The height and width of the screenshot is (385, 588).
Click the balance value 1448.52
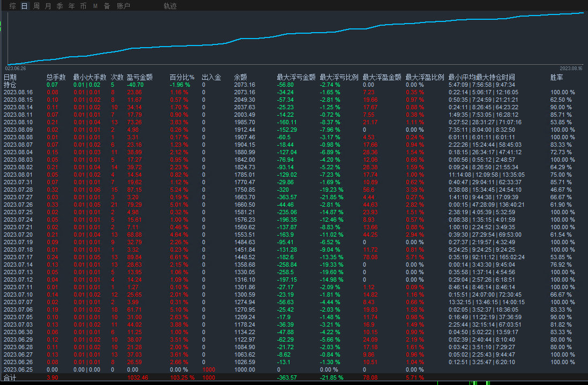coord(244,257)
